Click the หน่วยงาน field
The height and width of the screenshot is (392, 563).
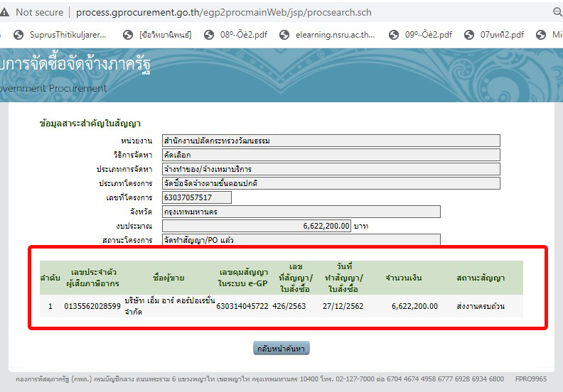click(331, 141)
